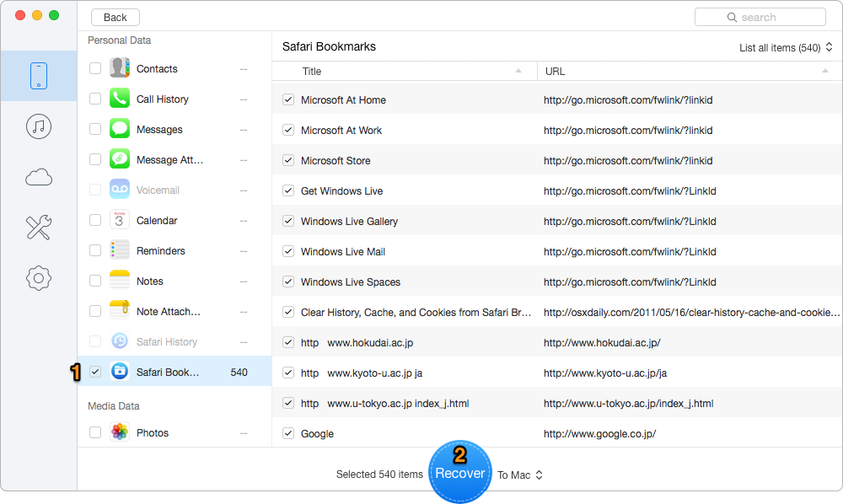The height and width of the screenshot is (504, 843).
Task: Select the Note Attach... category row
Action: pos(175,311)
